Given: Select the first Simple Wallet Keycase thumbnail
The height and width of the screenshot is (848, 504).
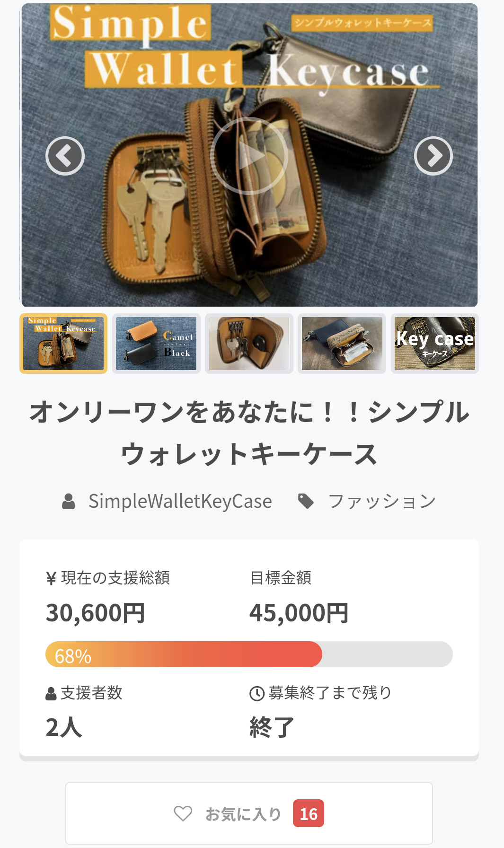Looking at the screenshot, I should tap(63, 344).
